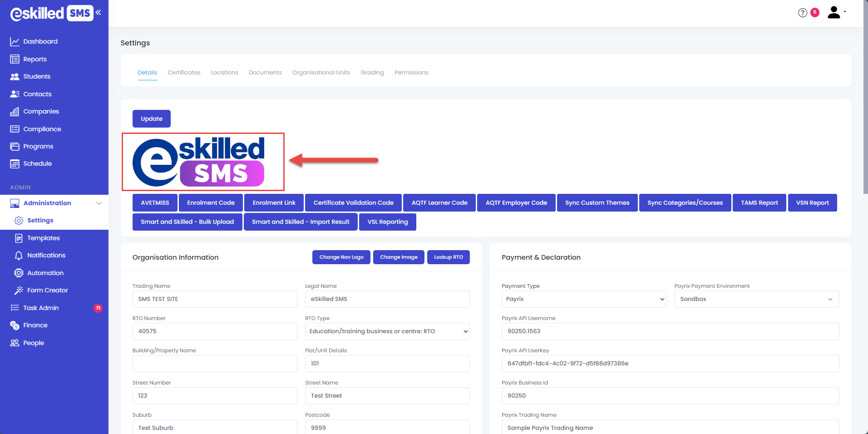
Task: Click the Trading Name input field
Action: pyautogui.click(x=215, y=299)
